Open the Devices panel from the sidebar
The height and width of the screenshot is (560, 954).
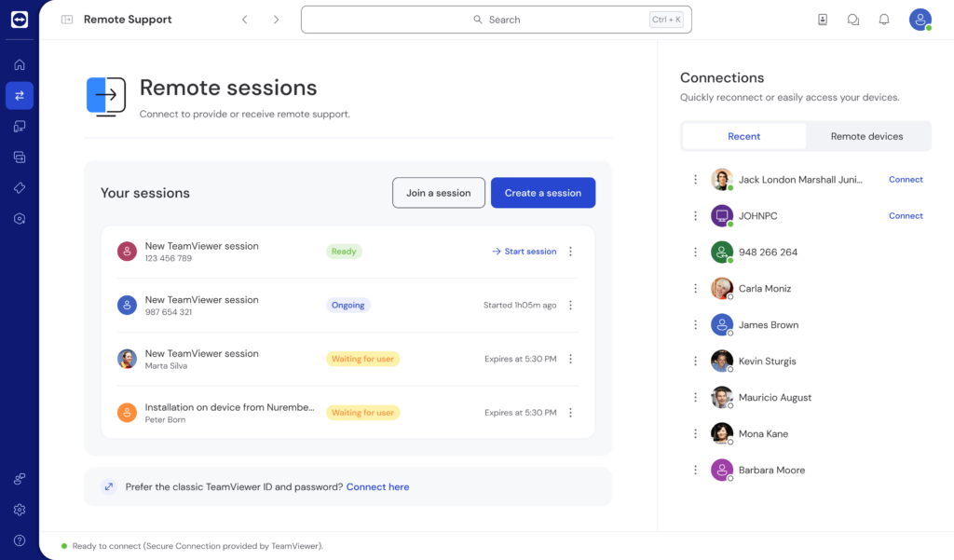(19, 126)
